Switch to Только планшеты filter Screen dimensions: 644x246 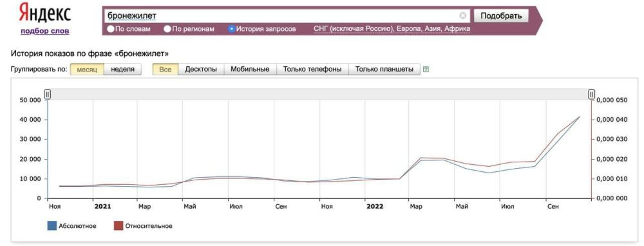(384, 70)
